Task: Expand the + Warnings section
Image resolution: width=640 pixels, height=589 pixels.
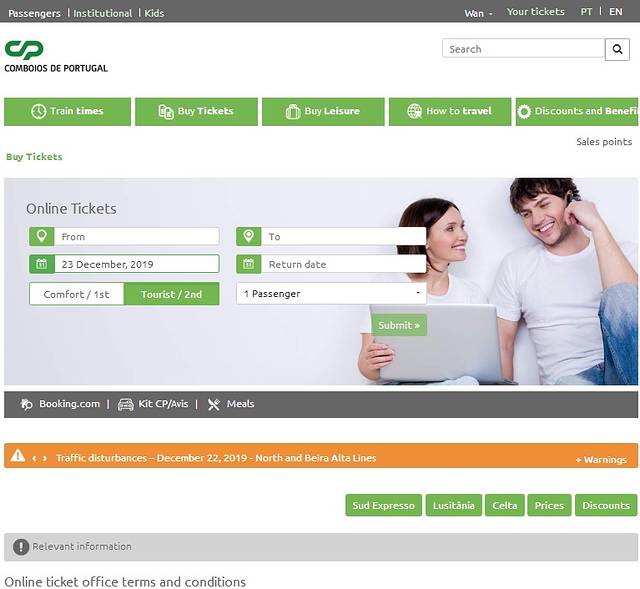Action: point(600,460)
